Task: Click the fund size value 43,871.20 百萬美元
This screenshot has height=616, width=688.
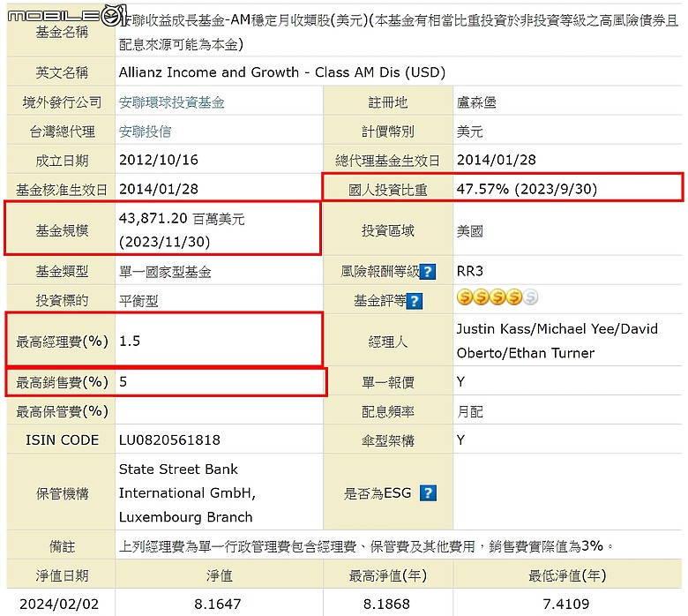Action: click(x=182, y=218)
